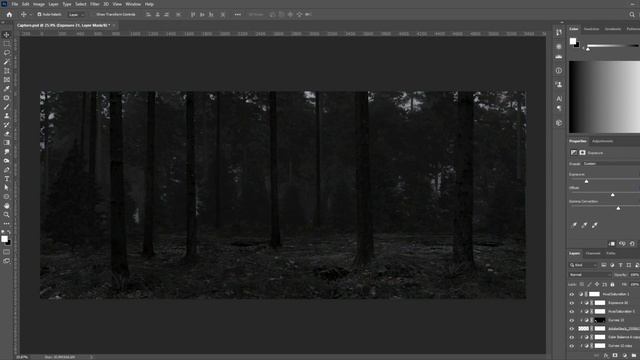Select the Path Selection tool
The width and height of the screenshot is (640, 360).
coord(7,188)
